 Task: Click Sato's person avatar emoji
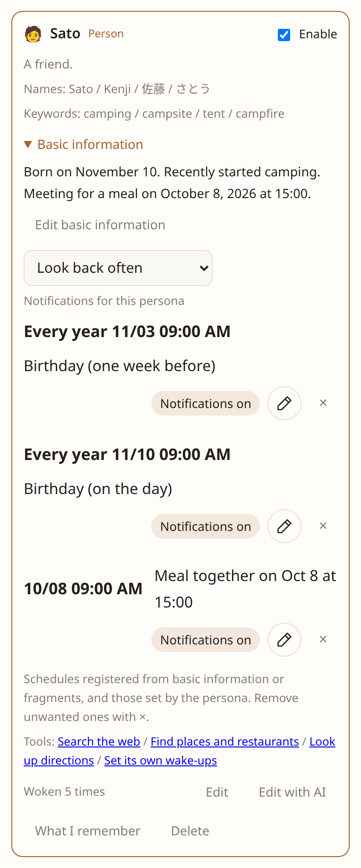click(33, 34)
